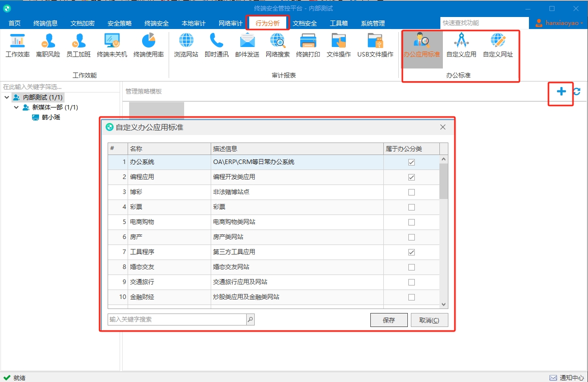588x382 pixels.
Task: Open the 行为分析 tab
Action: 268,23
